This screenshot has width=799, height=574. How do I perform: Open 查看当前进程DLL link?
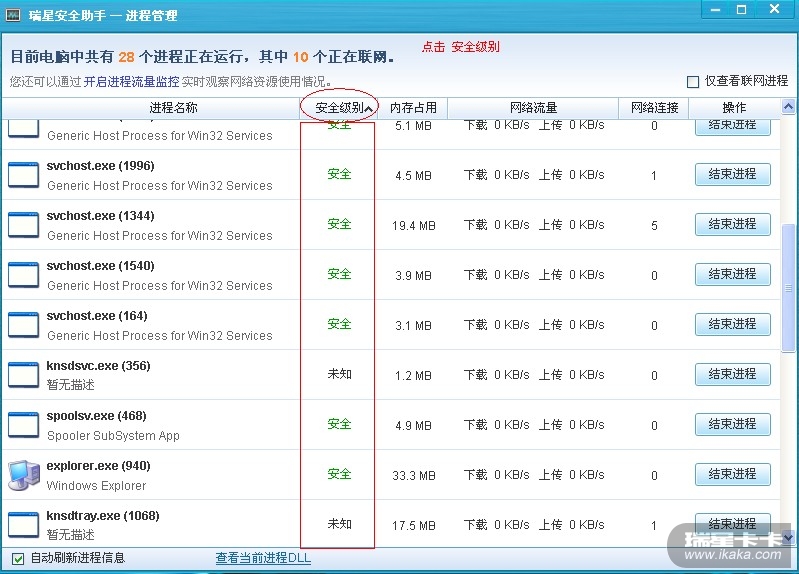[263, 558]
